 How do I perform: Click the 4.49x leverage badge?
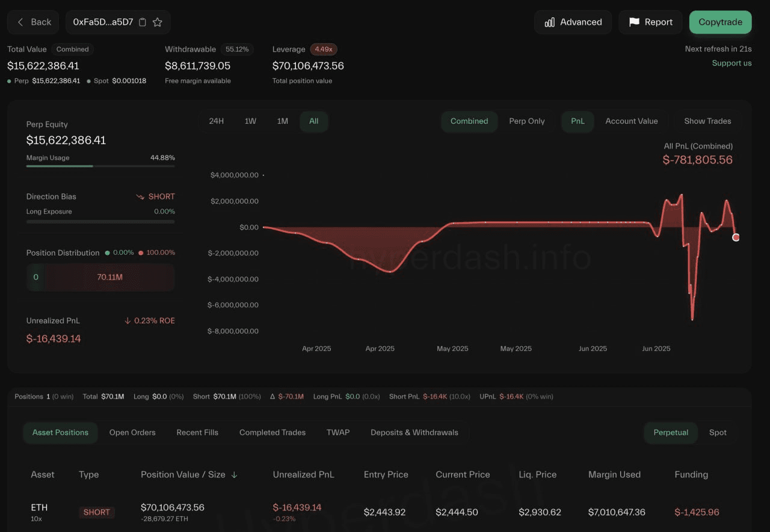(324, 49)
